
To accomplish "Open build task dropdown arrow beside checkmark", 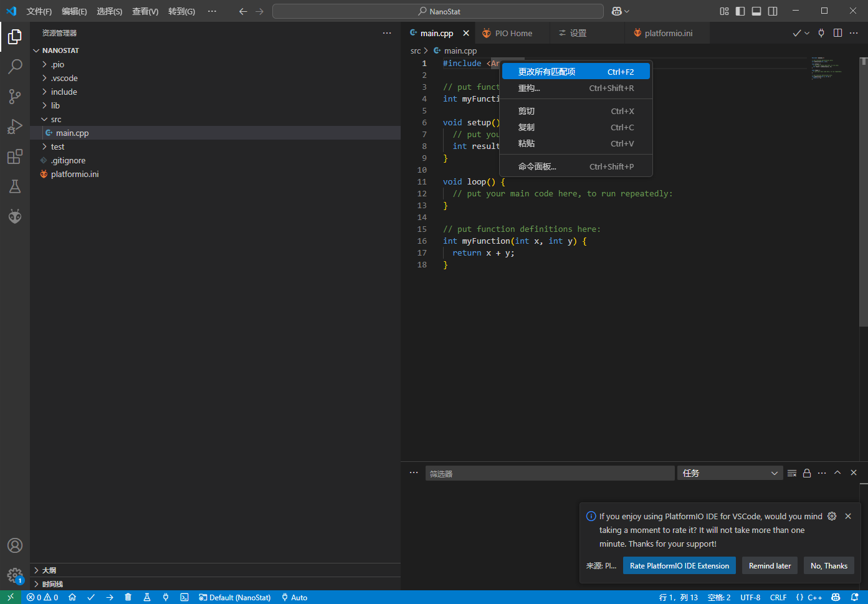I will coord(807,33).
